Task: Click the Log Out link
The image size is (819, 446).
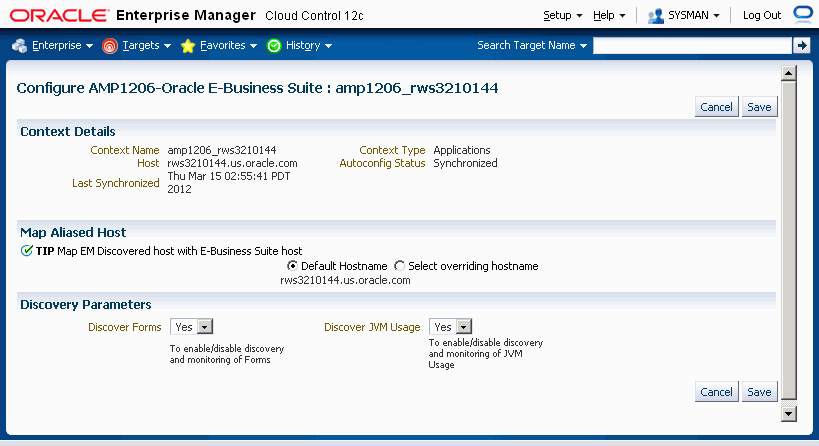Action: pos(762,16)
